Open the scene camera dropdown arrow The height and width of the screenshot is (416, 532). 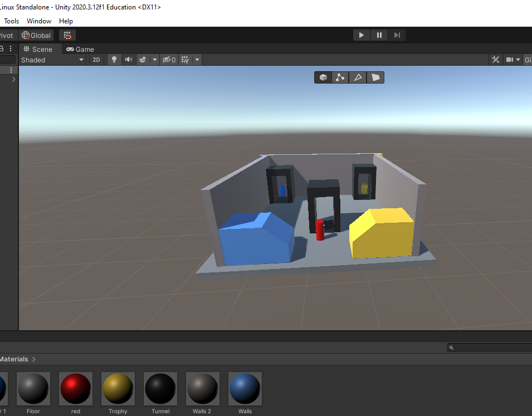coord(518,60)
